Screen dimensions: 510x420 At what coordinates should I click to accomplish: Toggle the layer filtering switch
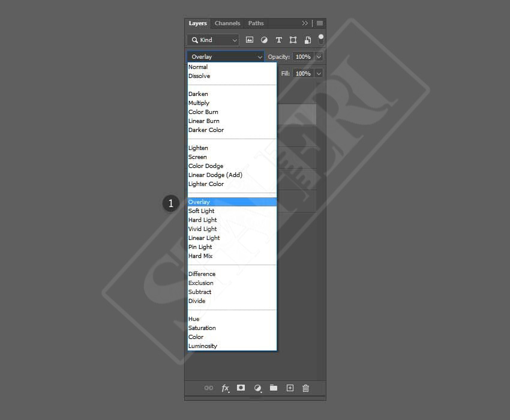[x=321, y=40]
